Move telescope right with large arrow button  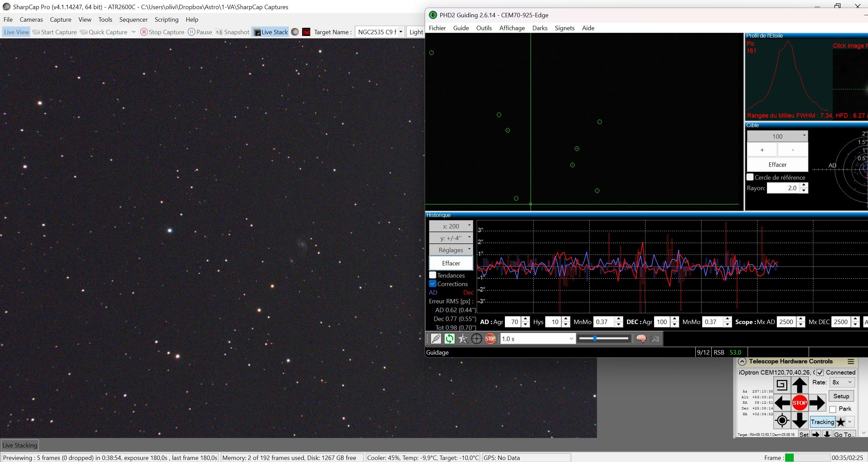[x=817, y=403]
